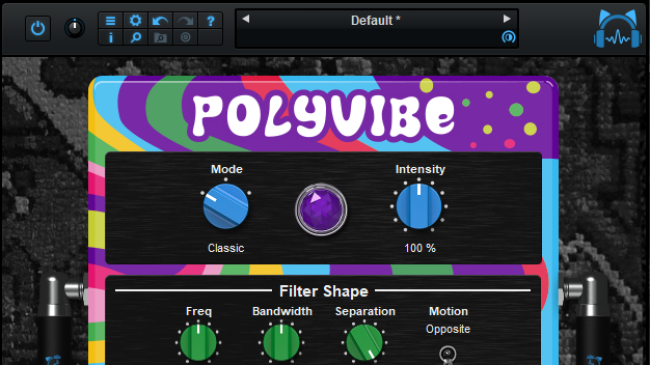Screen dimensions: 650x365
Task: Click the 'Opposite' motion value
Action: pyautogui.click(x=448, y=329)
